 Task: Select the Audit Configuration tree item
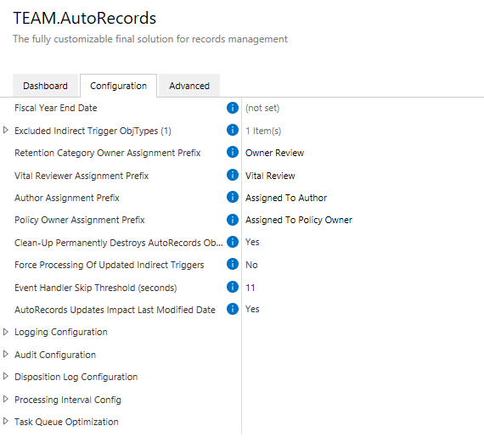(x=55, y=355)
